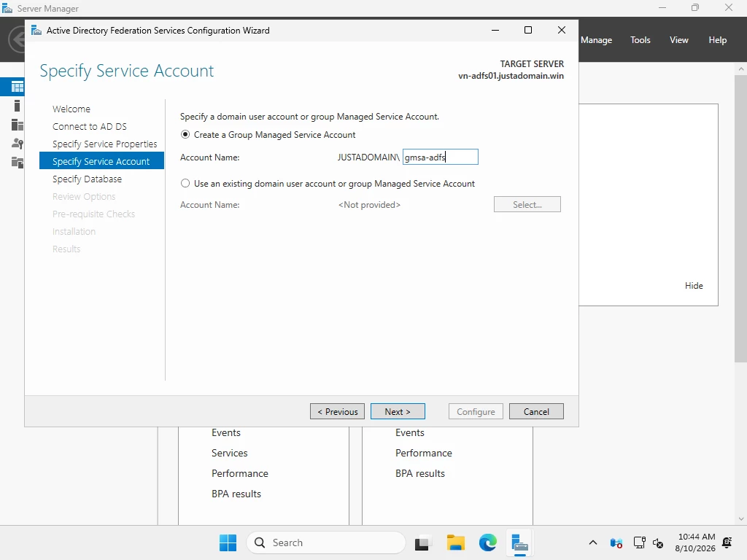Select Create a Group Managed Service Account radio
Viewport: 747px width, 560px height.
[185, 135]
